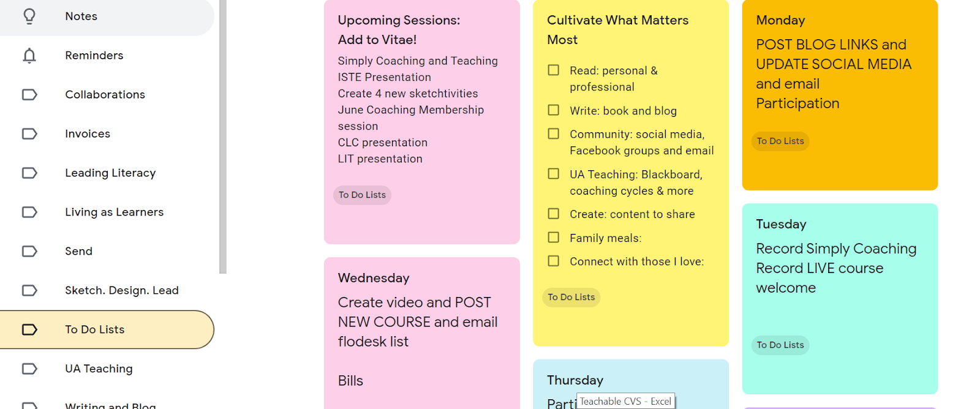Select Notes in the sidebar
980x409 pixels.
click(x=80, y=17)
